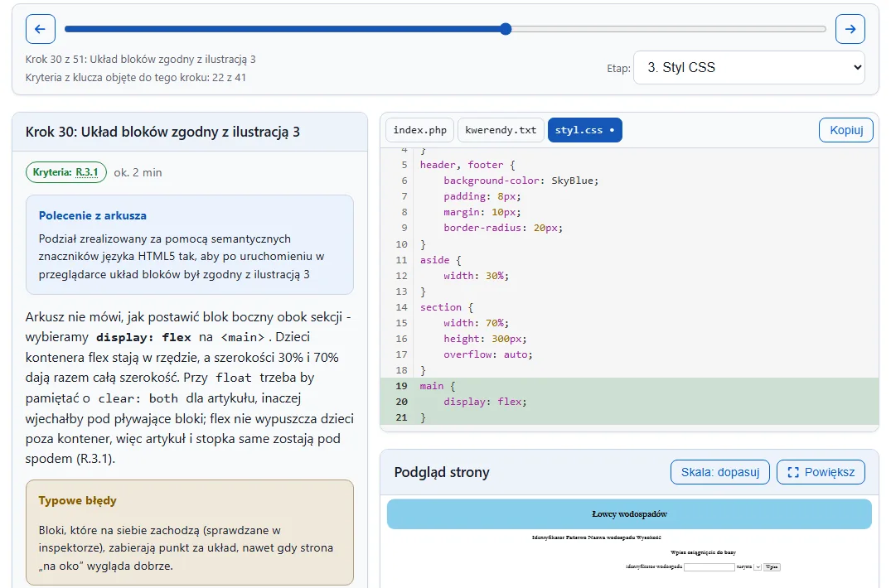Click the "Wpisz osiągnięcie do bazy" text in the preview

coord(703,552)
